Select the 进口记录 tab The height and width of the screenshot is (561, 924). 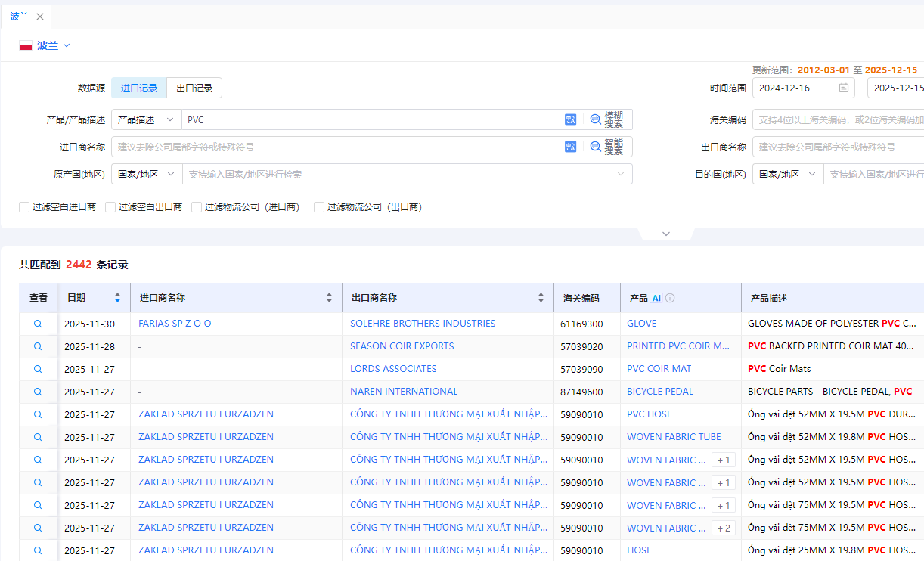coord(138,88)
